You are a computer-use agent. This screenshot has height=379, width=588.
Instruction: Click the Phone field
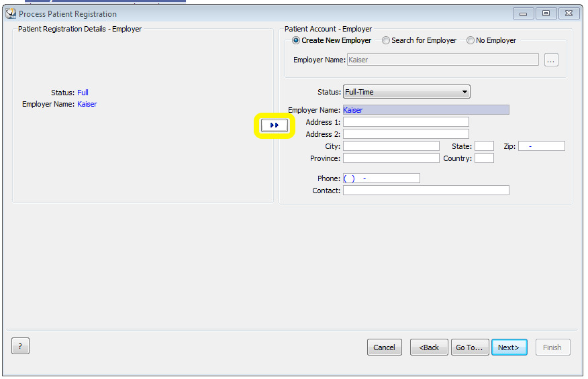click(x=381, y=178)
